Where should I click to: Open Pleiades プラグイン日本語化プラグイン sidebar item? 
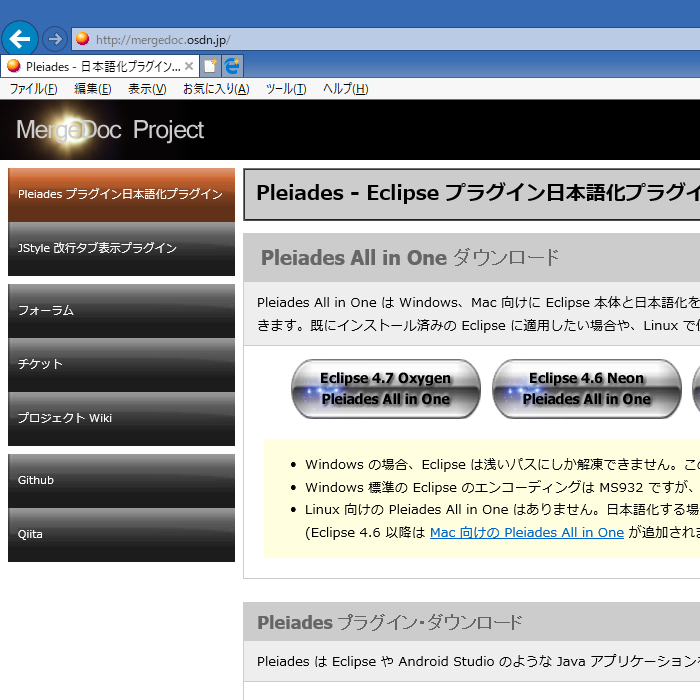click(x=121, y=195)
